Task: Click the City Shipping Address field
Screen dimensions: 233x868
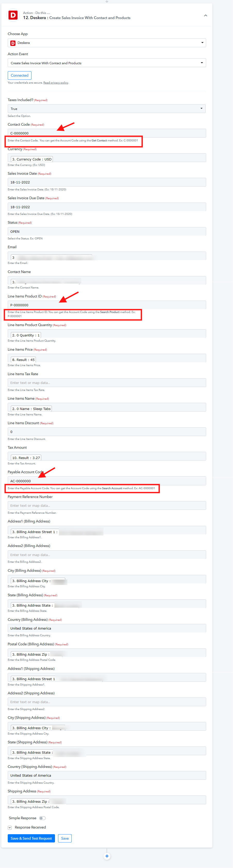Action: (107, 727)
